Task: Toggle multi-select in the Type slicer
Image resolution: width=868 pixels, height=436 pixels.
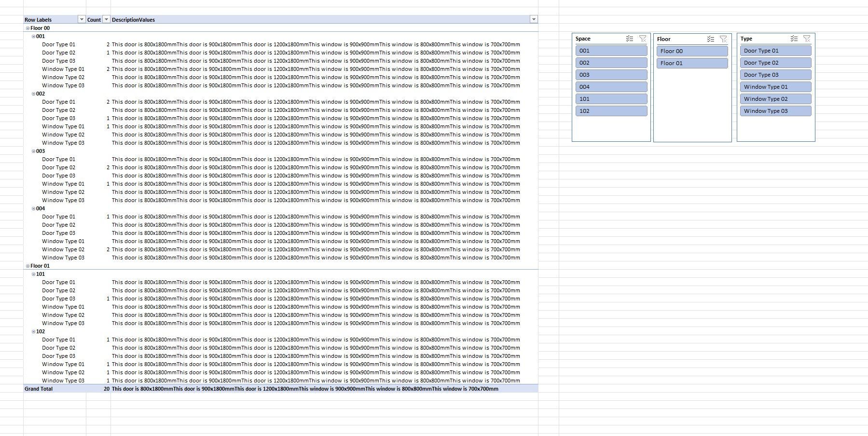Action: (x=794, y=39)
